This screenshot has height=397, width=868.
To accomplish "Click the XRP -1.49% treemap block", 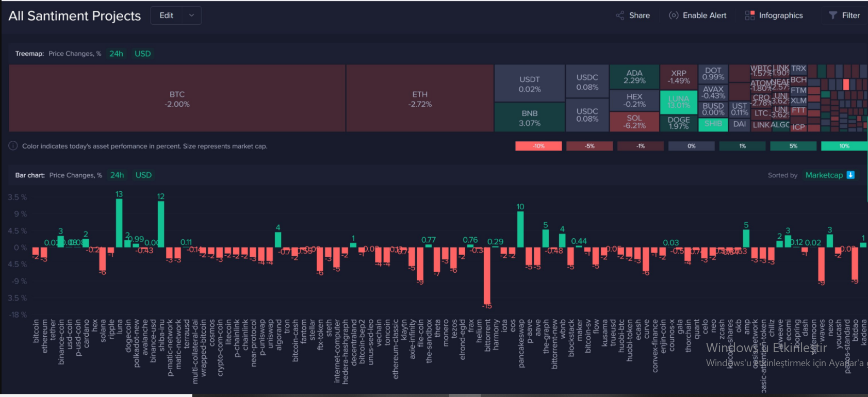I will coord(679,77).
